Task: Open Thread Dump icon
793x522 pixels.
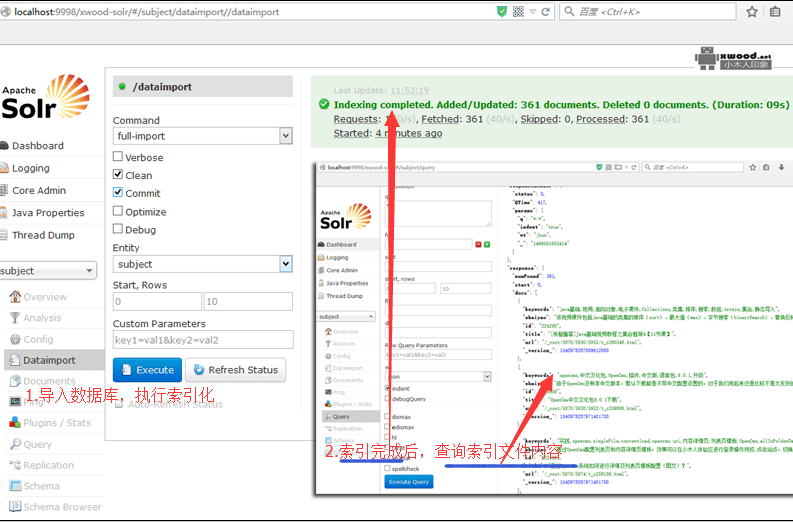Action: point(4,235)
